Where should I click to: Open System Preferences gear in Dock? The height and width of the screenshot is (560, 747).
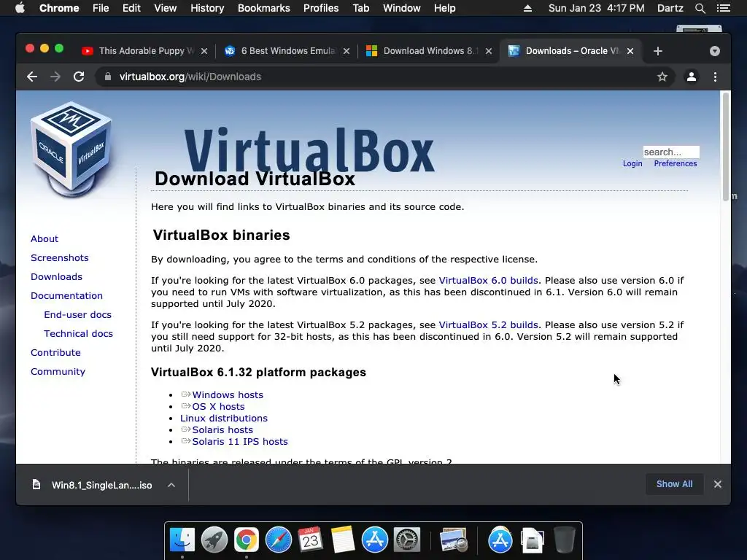coord(406,540)
